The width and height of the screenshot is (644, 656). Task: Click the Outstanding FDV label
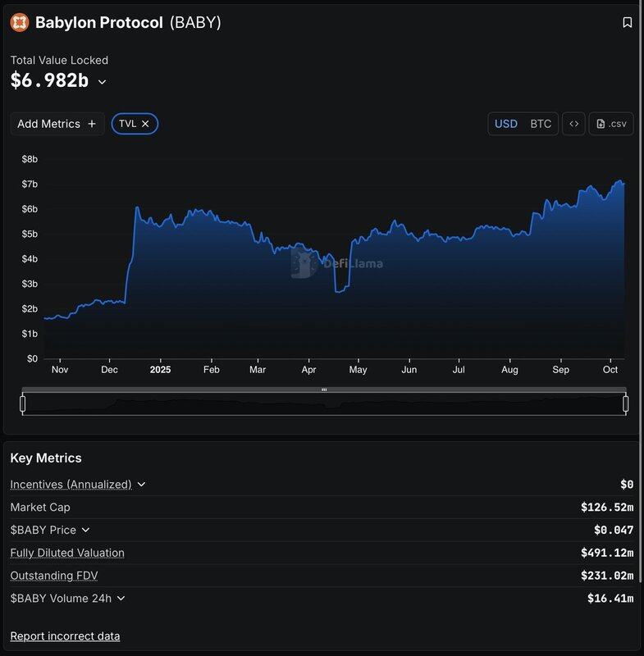click(54, 576)
